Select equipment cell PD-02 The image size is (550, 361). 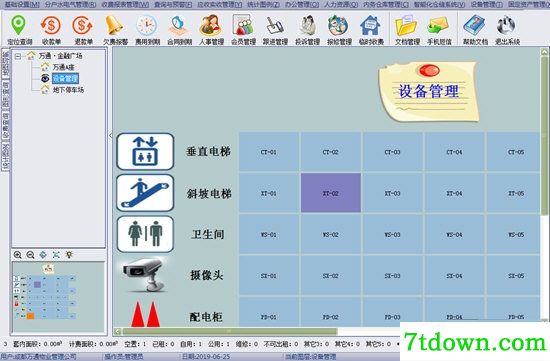(331, 312)
